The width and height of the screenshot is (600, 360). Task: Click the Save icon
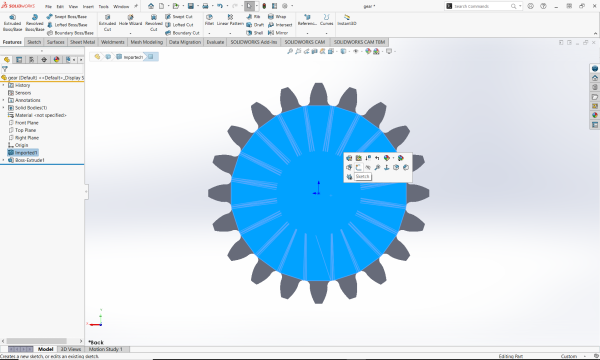[x=191, y=6]
